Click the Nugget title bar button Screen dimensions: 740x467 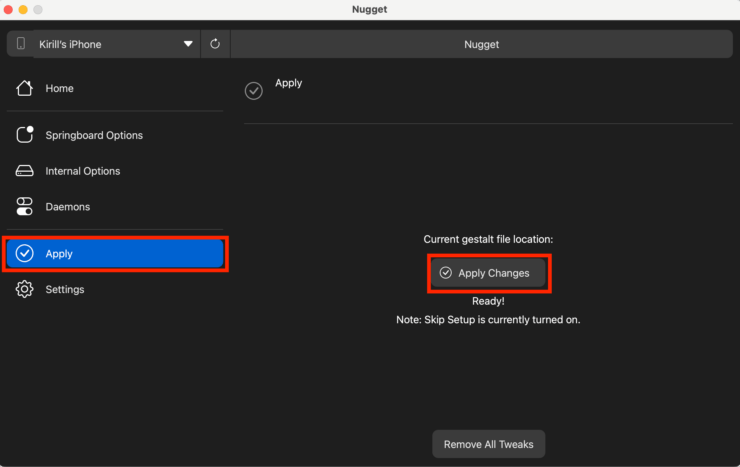click(x=481, y=44)
